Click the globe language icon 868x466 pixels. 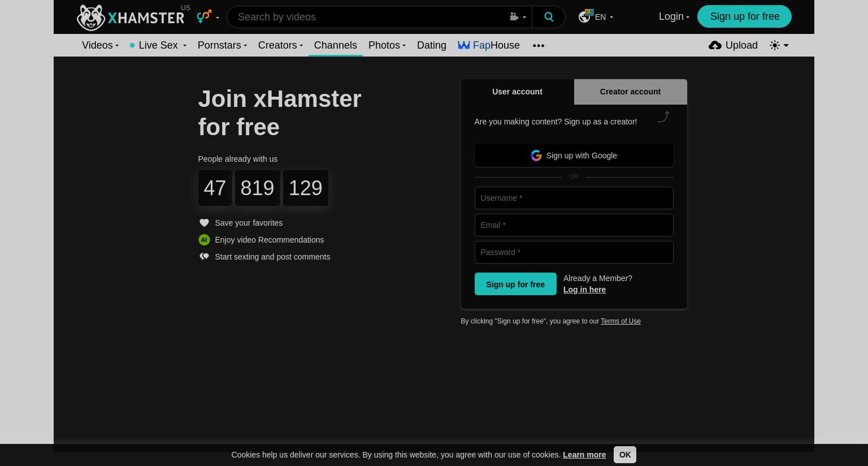tap(585, 16)
